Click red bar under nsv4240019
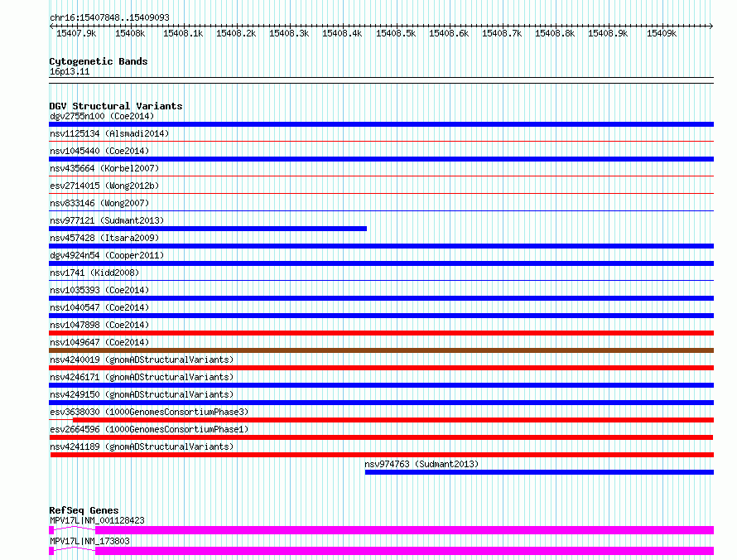 (381, 368)
